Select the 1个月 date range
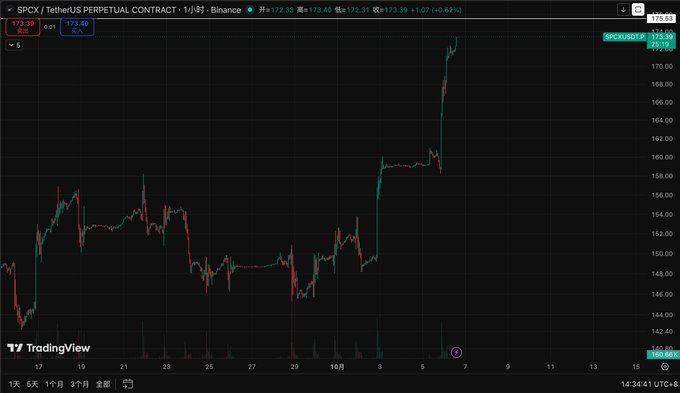This screenshot has height=393, width=680. (54, 384)
